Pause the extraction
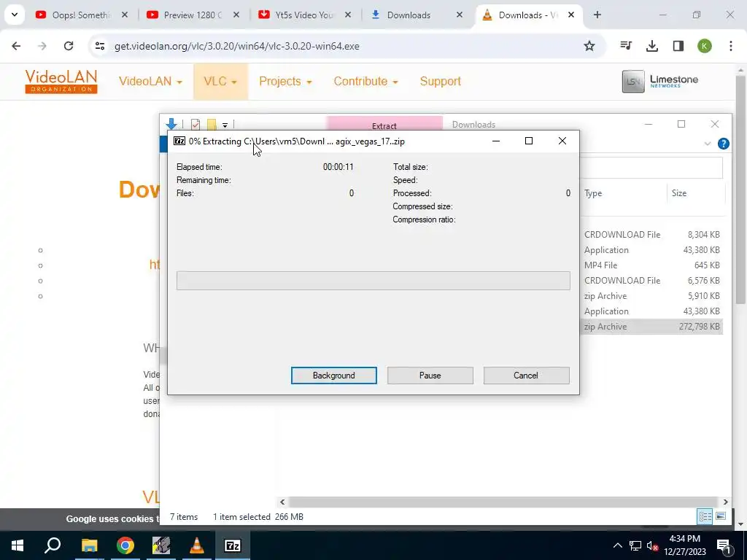Viewport: 747px width, 560px height. [430, 376]
